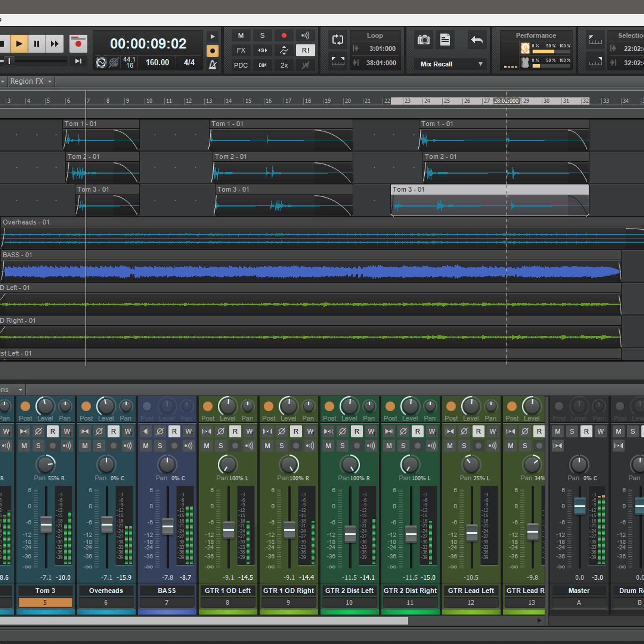Start playback with the Play button
This screenshot has width=644, height=644.
pos(19,43)
